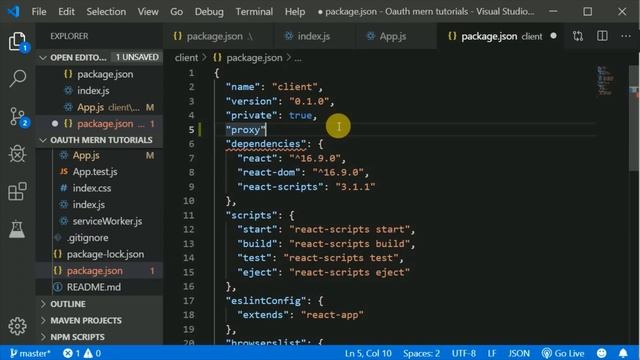Open notifications bell in status bar
The width and height of the screenshot is (640, 360).
623,353
